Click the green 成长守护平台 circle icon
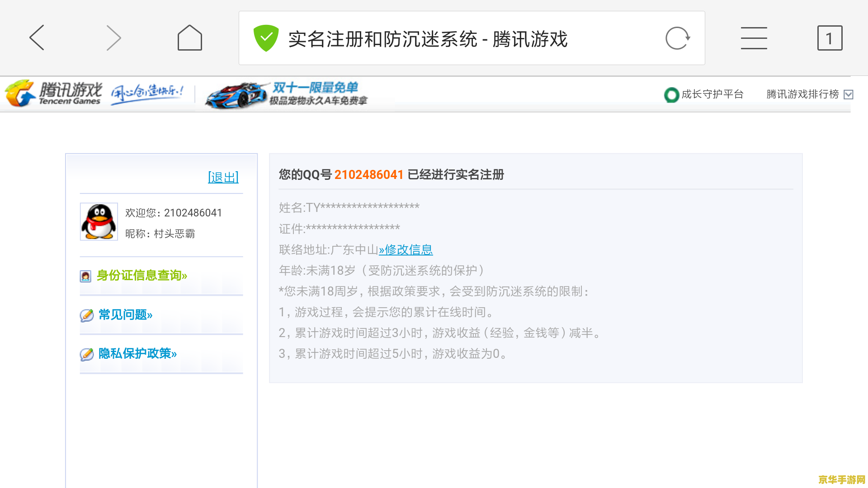Viewport: 868px width, 488px height. tap(671, 95)
